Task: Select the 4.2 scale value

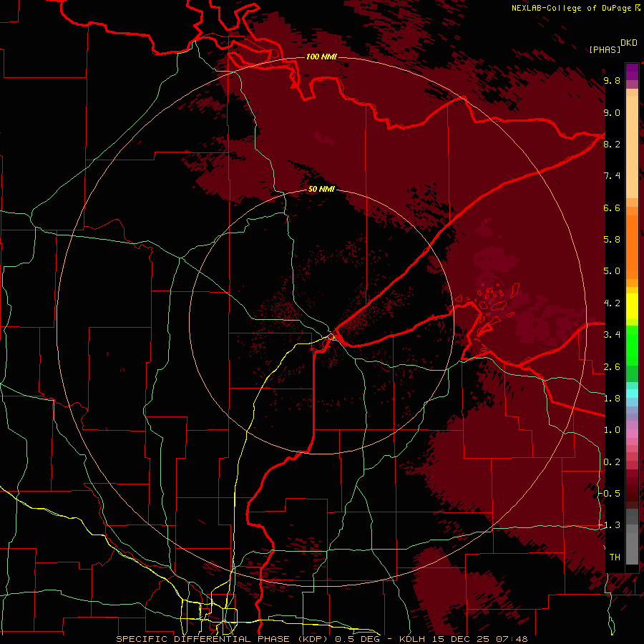Action: (x=612, y=303)
